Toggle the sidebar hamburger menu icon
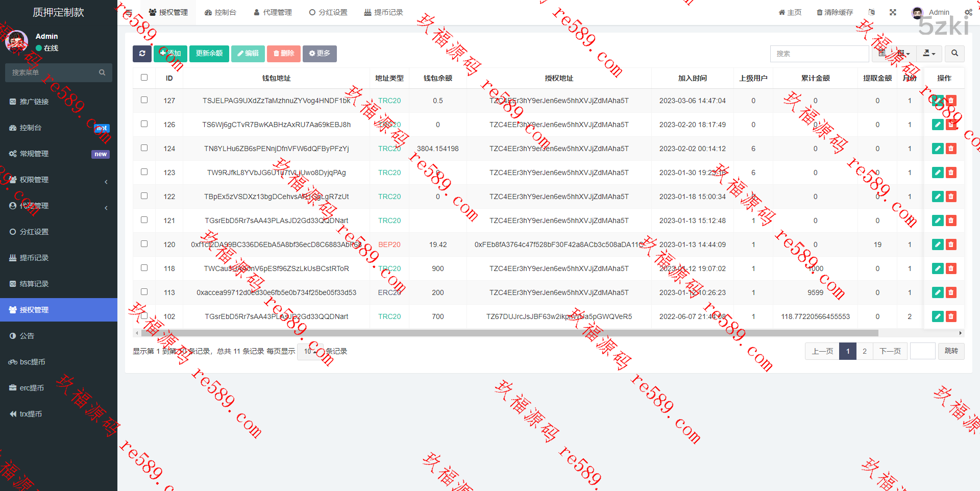 click(x=129, y=12)
